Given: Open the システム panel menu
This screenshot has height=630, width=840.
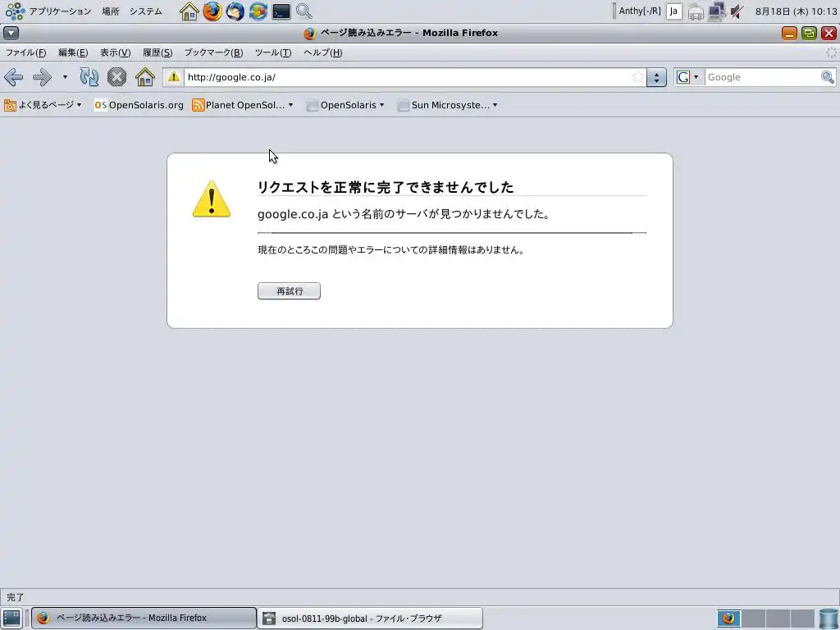Looking at the screenshot, I should pyautogui.click(x=146, y=11).
